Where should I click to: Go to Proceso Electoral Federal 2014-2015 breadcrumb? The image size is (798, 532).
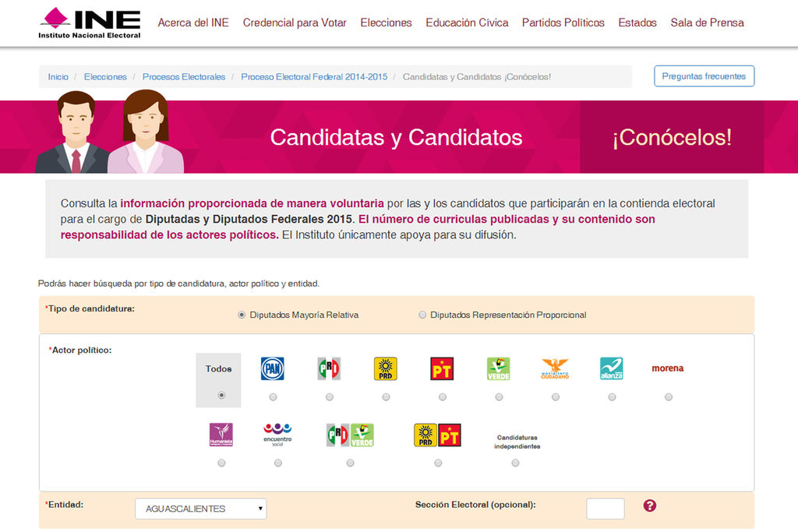click(314, 77)
